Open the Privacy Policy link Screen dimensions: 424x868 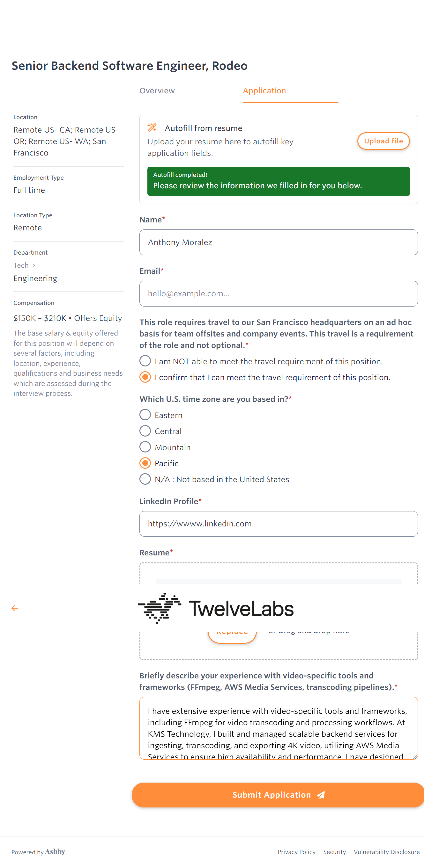point(296,852)
